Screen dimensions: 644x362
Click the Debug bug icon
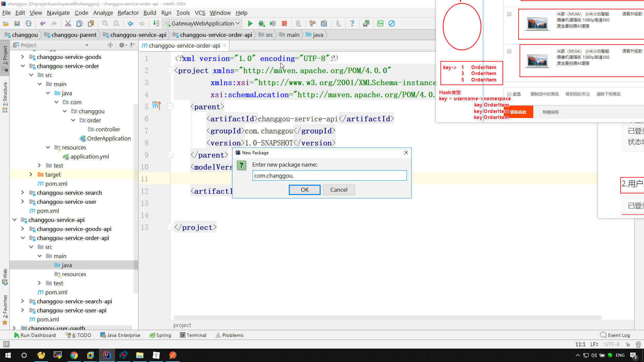coord(261,23)
